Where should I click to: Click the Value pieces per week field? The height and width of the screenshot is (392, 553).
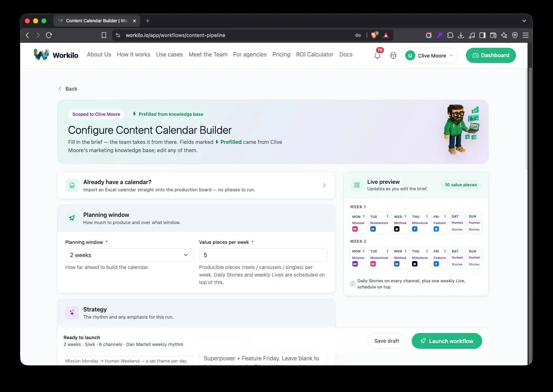tap(263, 255)
